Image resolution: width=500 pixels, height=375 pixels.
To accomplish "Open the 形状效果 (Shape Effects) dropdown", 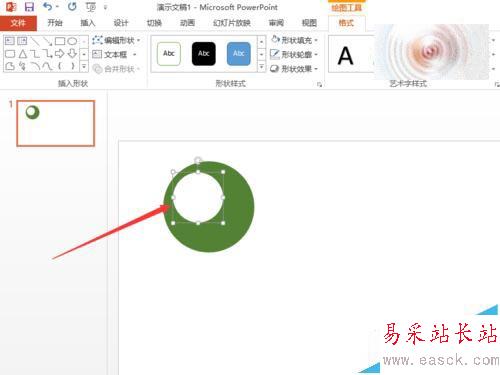I will [x=294, y=69].
